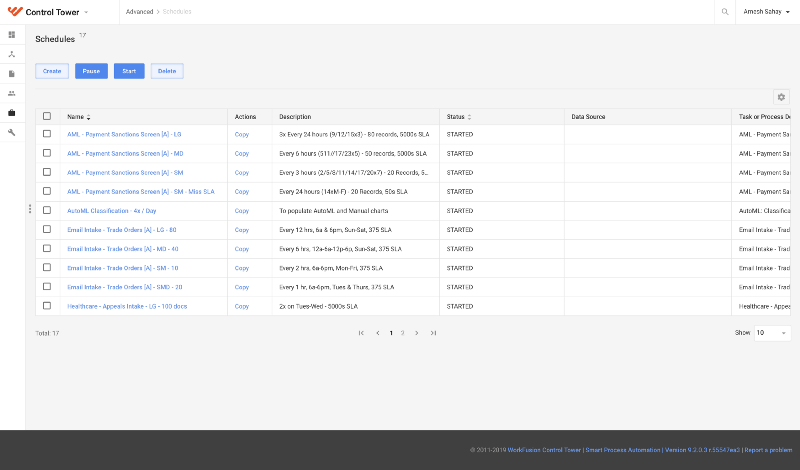This screenshot has height=470, width=800.
Task: Check Healthcare Appeals Intake LG row
Action: click(x=47, y=306)
